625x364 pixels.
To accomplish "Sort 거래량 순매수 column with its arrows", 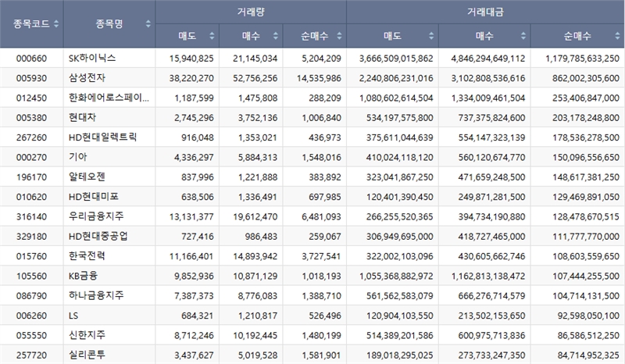I will pyautogui.click(x=339, y=36).
